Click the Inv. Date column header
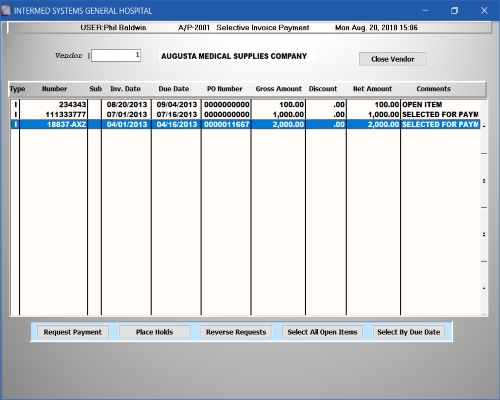Screen dimensions: 500x400 [x=125, y=89]
